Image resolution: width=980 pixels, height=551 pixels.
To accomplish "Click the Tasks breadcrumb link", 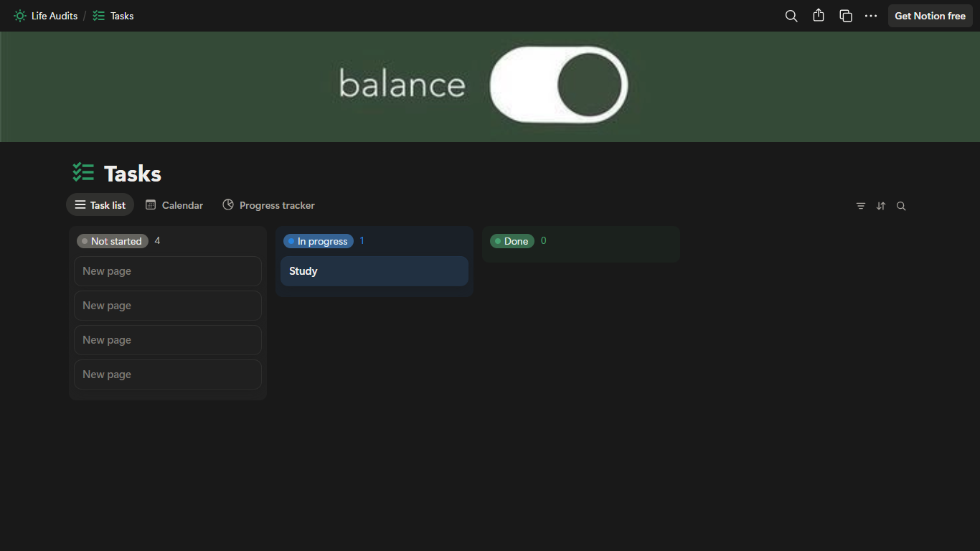I will tap(122, 16).
